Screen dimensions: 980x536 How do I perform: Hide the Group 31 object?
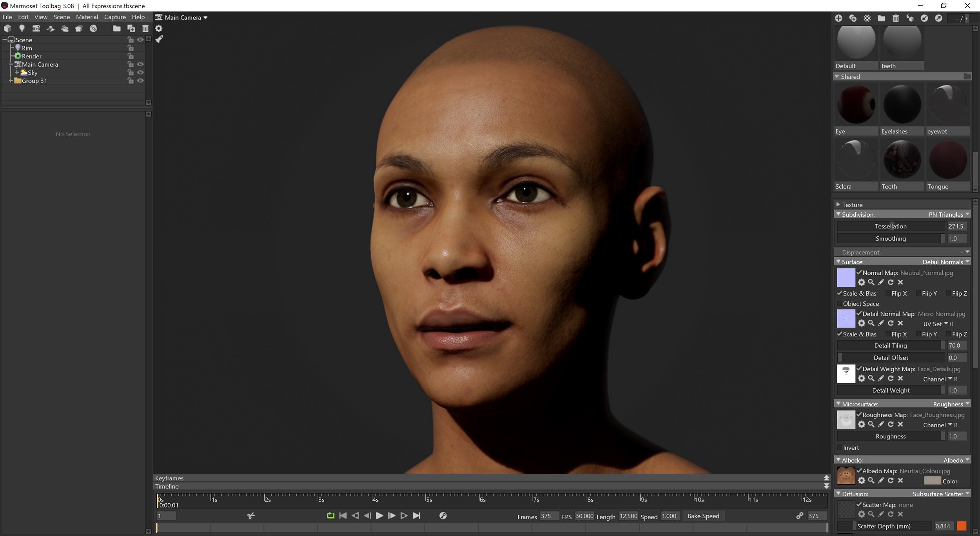140,81
